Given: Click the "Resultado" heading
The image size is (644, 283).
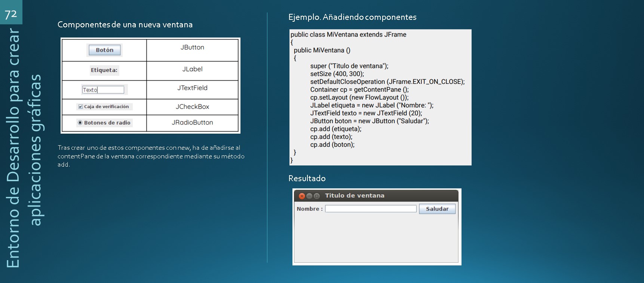Looking at the screenshot, I should (307, 179).
